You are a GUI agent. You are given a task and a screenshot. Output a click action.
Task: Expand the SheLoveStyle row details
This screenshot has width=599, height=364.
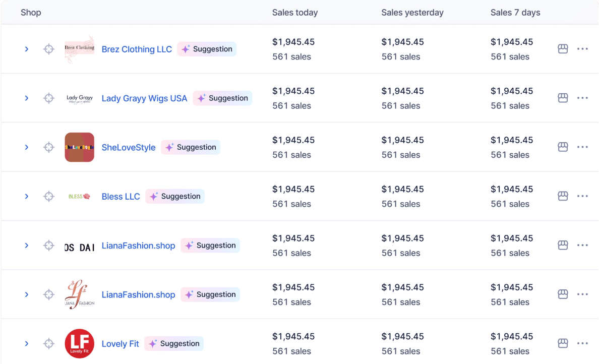pos(27,147)
